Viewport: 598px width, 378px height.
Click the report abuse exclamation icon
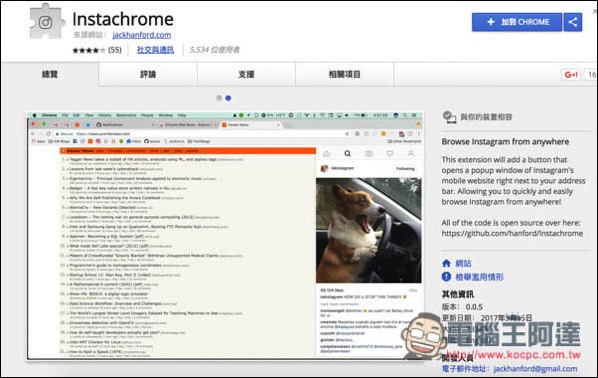click(446, 277)
